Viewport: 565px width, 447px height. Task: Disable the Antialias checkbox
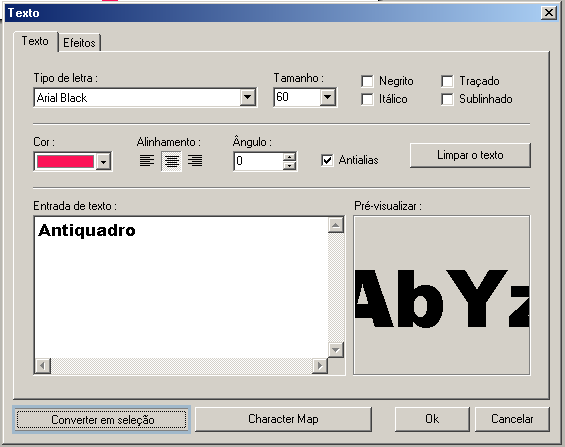tap(327, 160)
